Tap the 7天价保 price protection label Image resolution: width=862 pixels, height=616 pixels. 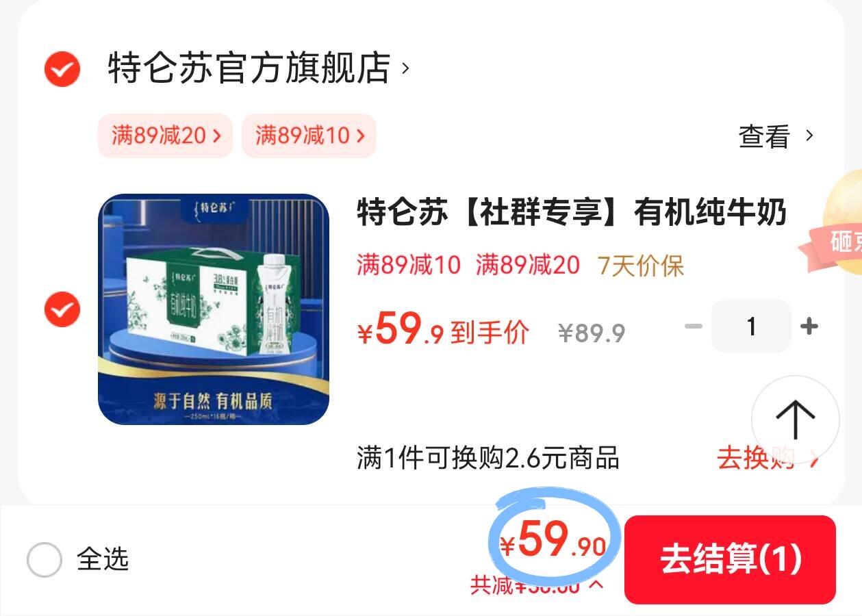point(641,266)
